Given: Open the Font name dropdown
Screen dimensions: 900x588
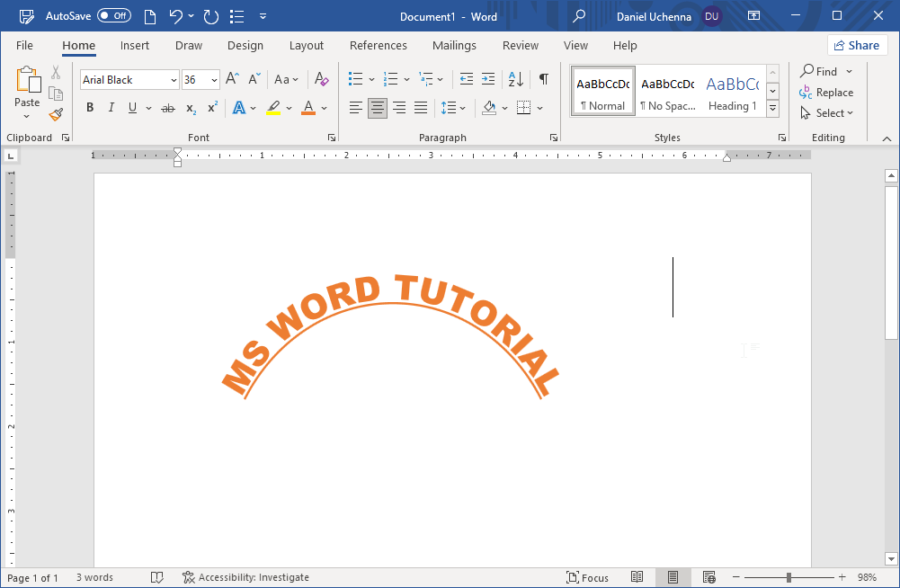Looking at the screenshot, I should [x=173, y=79].
